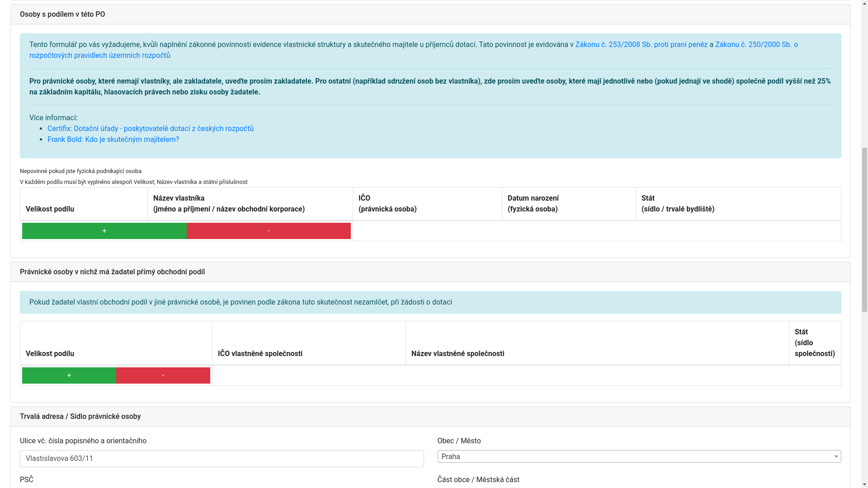The image size is (868, 488).
Task: Open the Certifix: Dotační úřady link
Action: pyautogui.click(x=150, y=129)
